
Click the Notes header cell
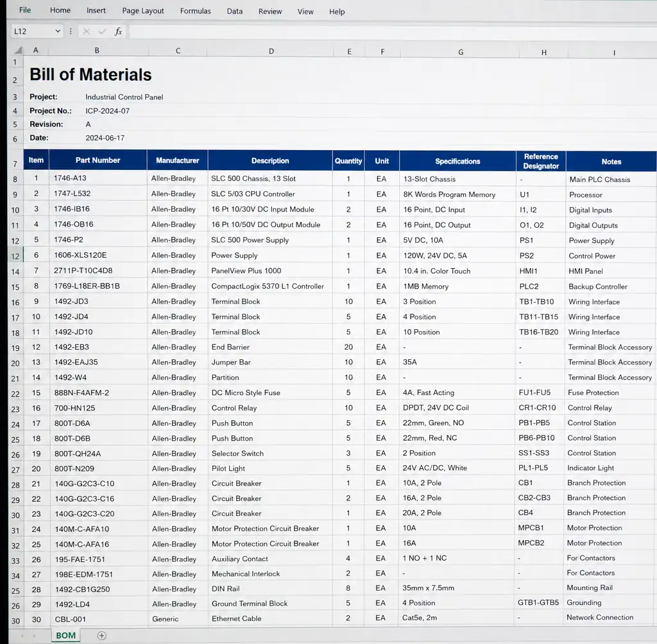pos(611,162)
